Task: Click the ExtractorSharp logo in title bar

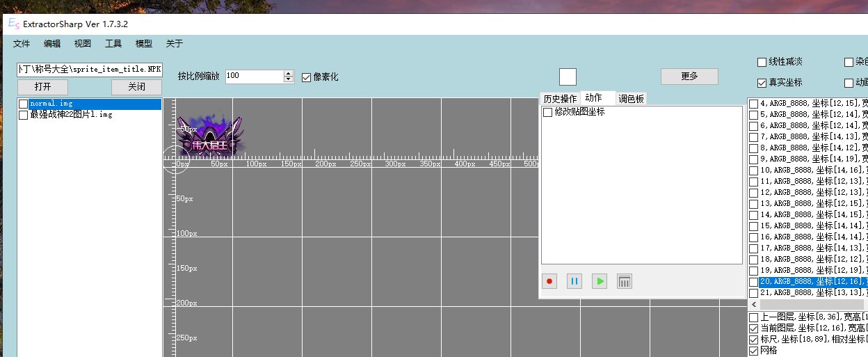Action: coord(13,24)
